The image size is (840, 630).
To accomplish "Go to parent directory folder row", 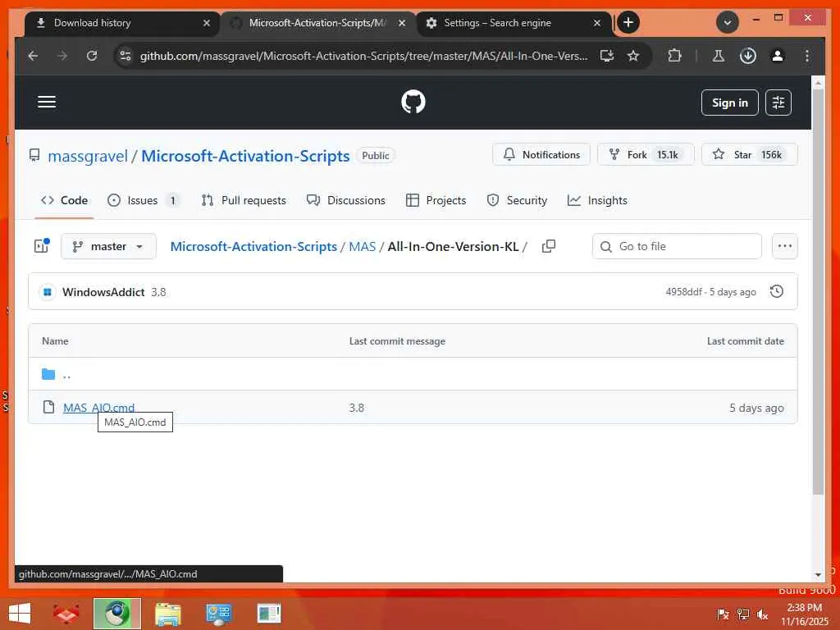I will [x=413, y=374].
